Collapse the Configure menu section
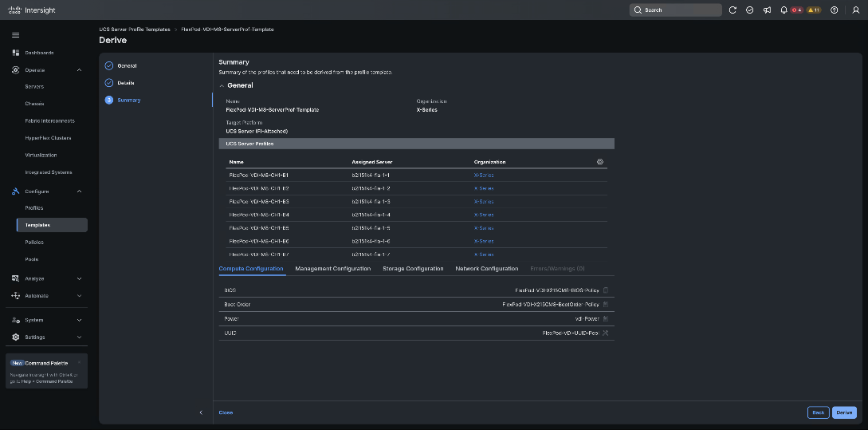Screen dimensions: 868x430 [79, 191]
